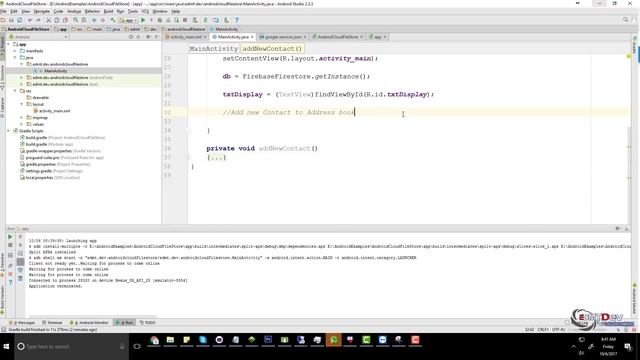Open the Build menu

(108, 11)
